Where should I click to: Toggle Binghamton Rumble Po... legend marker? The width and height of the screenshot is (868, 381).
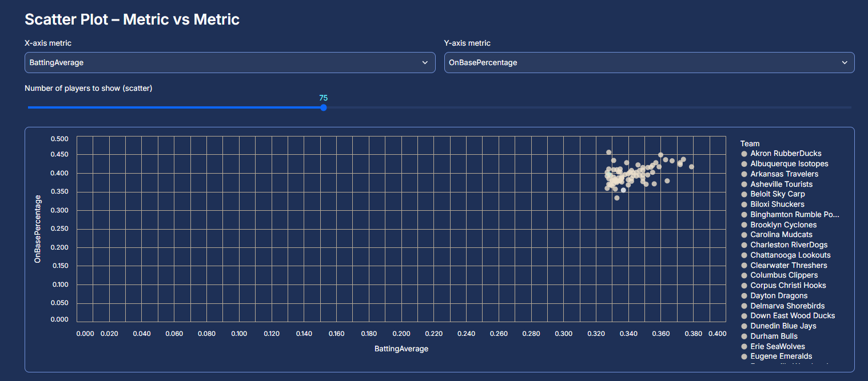pyautogui.click(x=744, y=215)
